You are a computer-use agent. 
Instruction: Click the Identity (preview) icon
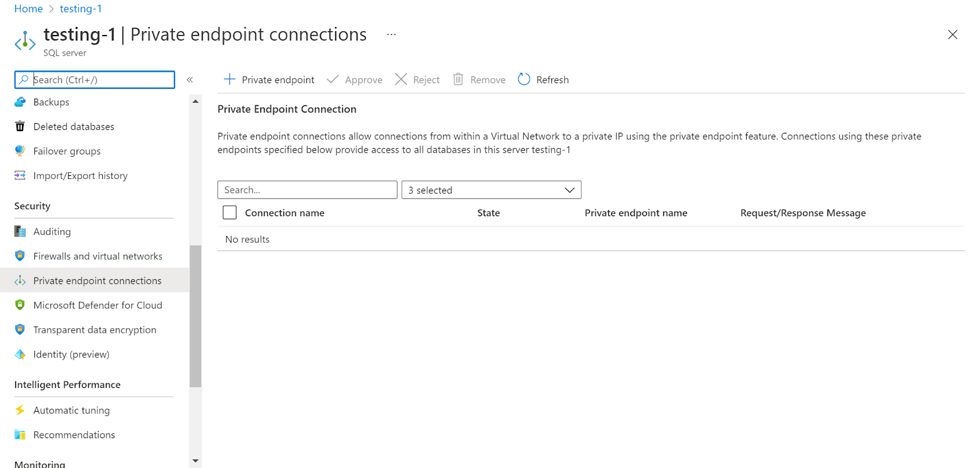[20, 354]
